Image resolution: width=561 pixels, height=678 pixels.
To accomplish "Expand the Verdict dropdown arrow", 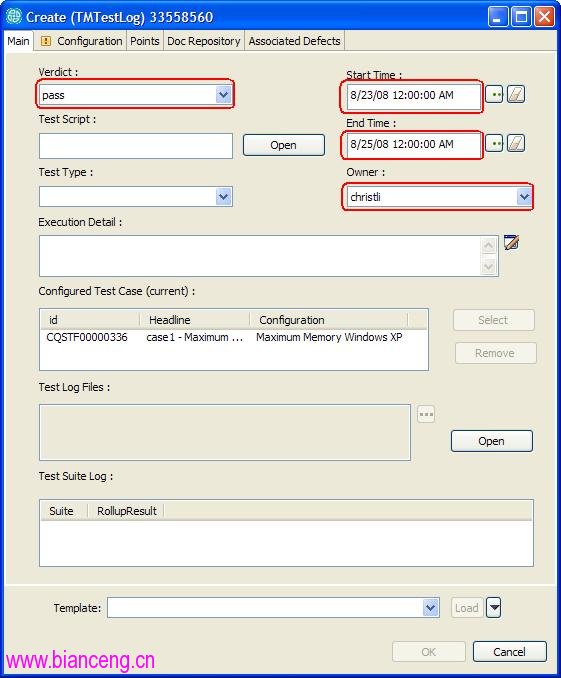I will click(223, 95).
